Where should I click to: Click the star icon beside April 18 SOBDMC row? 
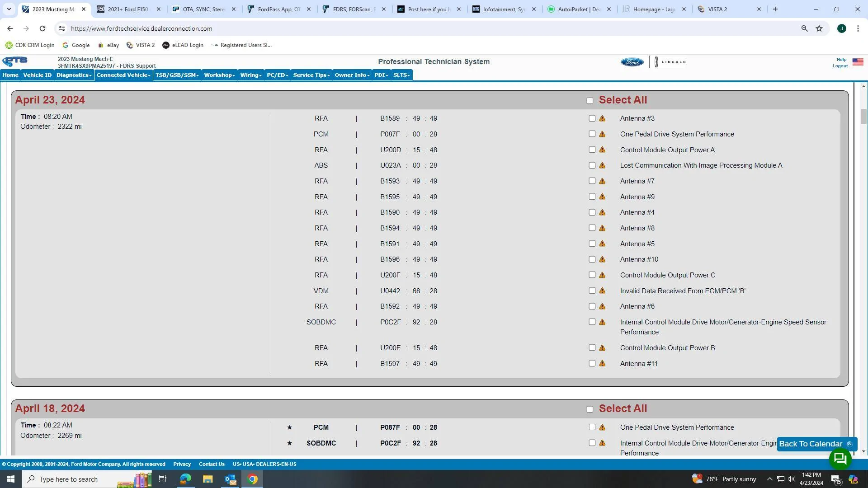[x=289, y=443]
